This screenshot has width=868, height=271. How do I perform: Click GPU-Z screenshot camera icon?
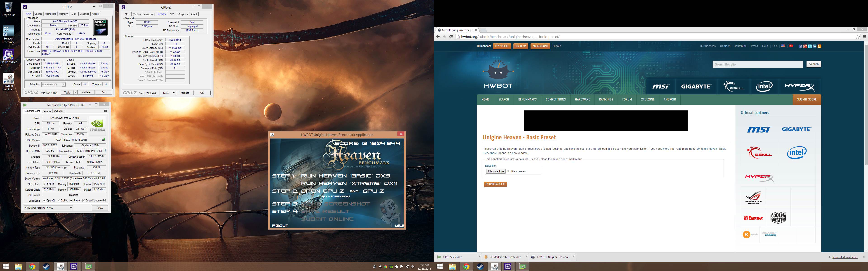click(x=106, y=111)
